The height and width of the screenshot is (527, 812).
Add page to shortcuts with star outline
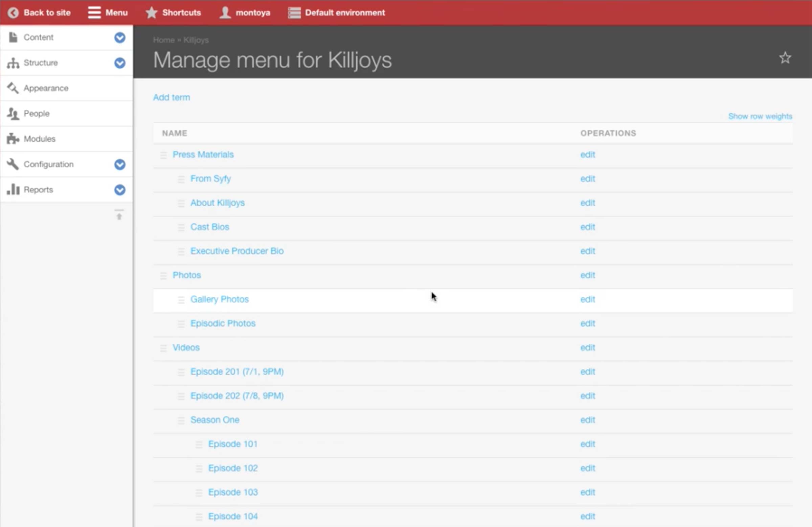(x=785, y=58)
